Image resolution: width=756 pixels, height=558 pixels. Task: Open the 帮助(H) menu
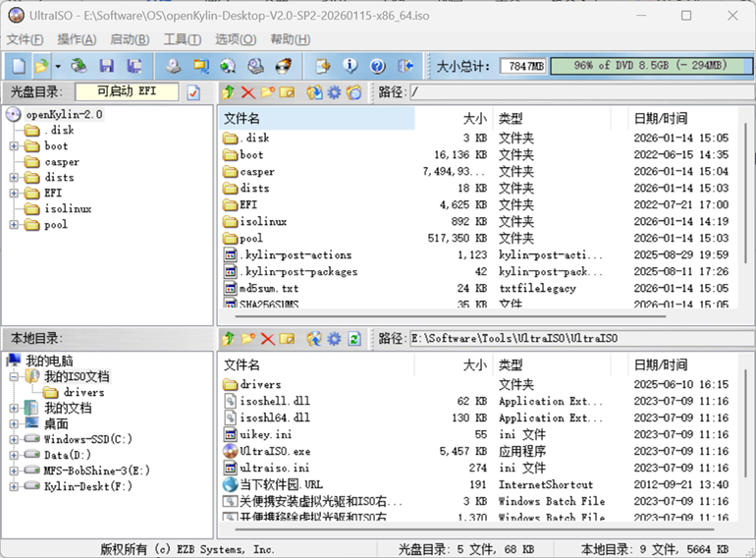coord(291,39)
